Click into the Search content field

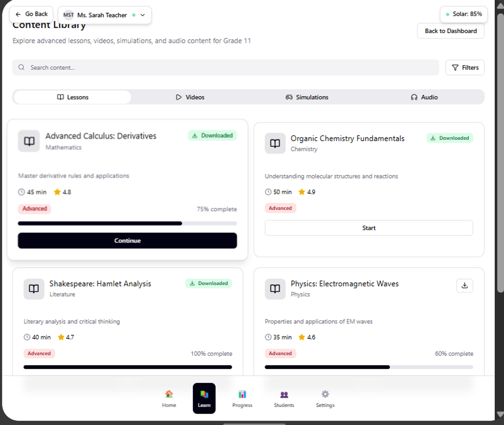[226, 68]
